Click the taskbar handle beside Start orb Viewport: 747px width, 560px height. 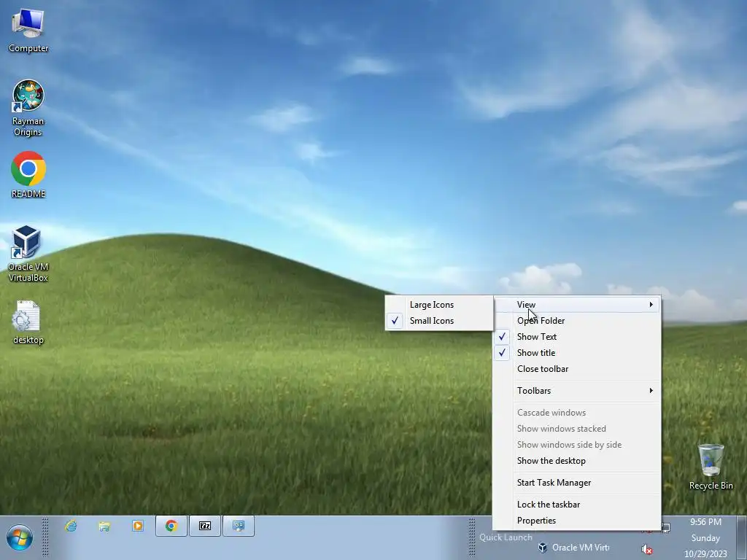(x=45, y=537)
